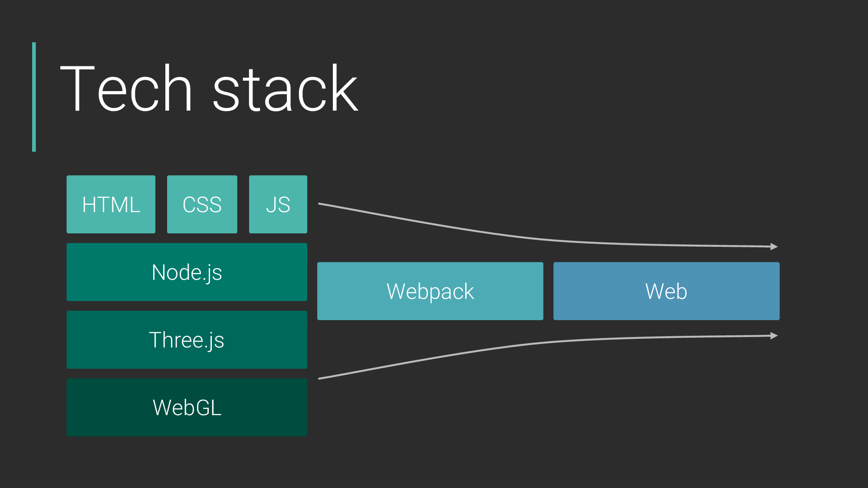Select the HTML box

click(x=111, y=204)
